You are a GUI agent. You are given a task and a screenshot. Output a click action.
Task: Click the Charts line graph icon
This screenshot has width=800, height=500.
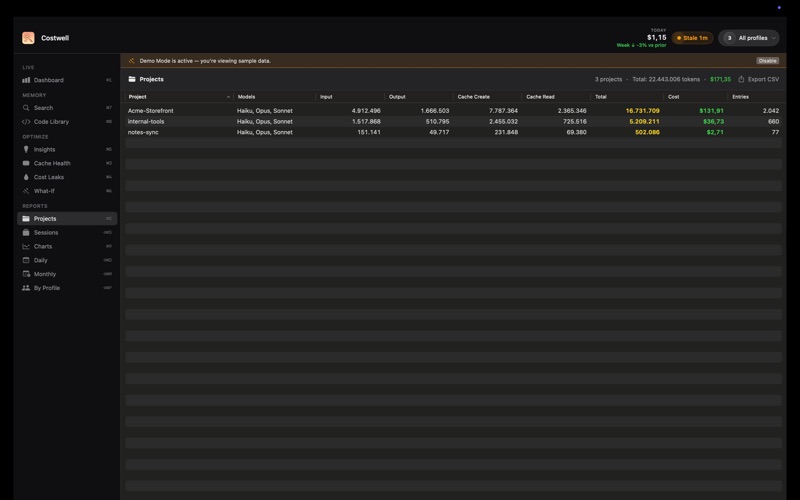tap(26, 246)
